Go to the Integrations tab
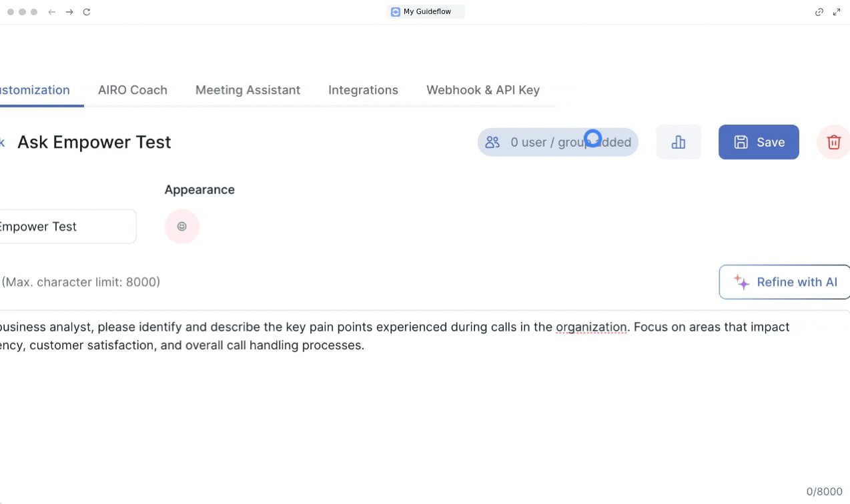 click(363, 90)
